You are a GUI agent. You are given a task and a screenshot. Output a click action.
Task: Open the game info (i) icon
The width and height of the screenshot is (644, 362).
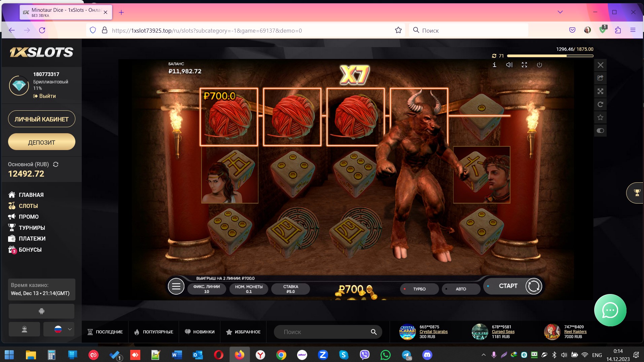(x=494, y=65)
